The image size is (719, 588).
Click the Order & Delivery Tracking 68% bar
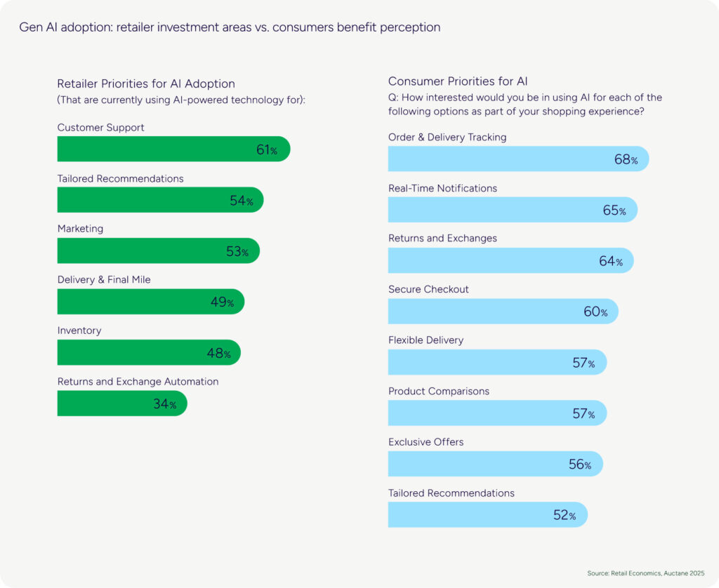coord(518,159)
